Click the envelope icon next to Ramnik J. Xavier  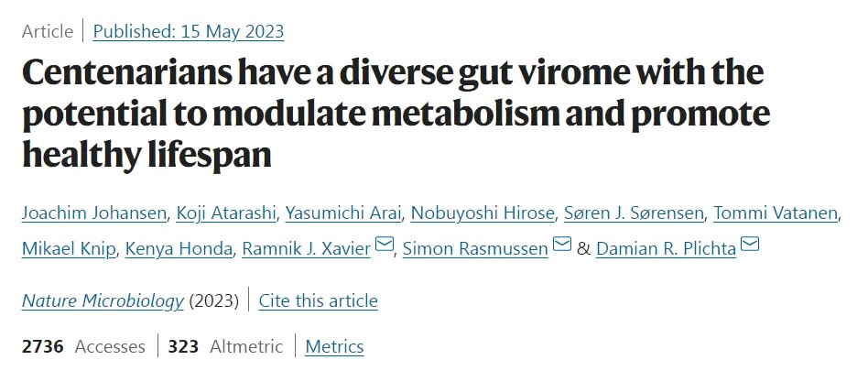tap(385, 244)
